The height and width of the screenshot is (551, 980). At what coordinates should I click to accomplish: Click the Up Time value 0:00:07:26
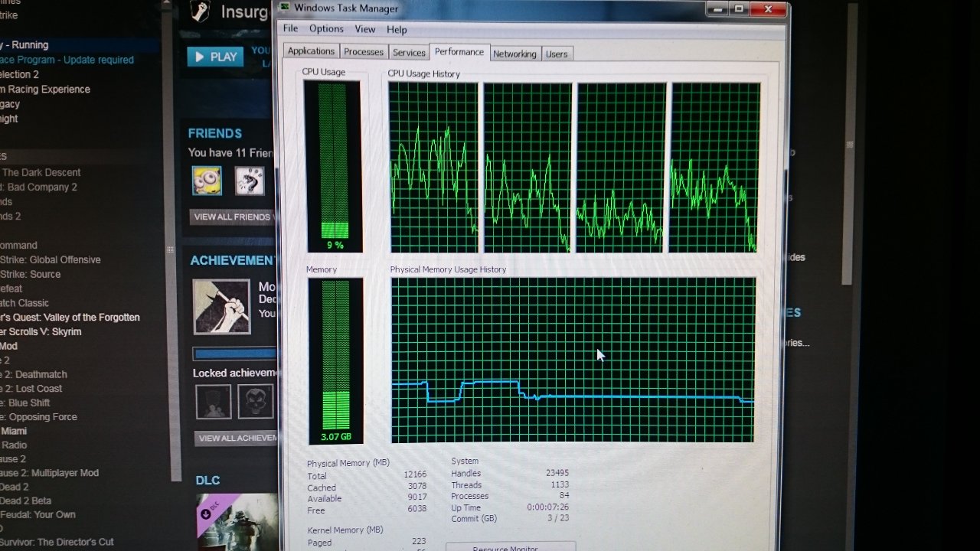pyautogui.click(x=547, y=507)
